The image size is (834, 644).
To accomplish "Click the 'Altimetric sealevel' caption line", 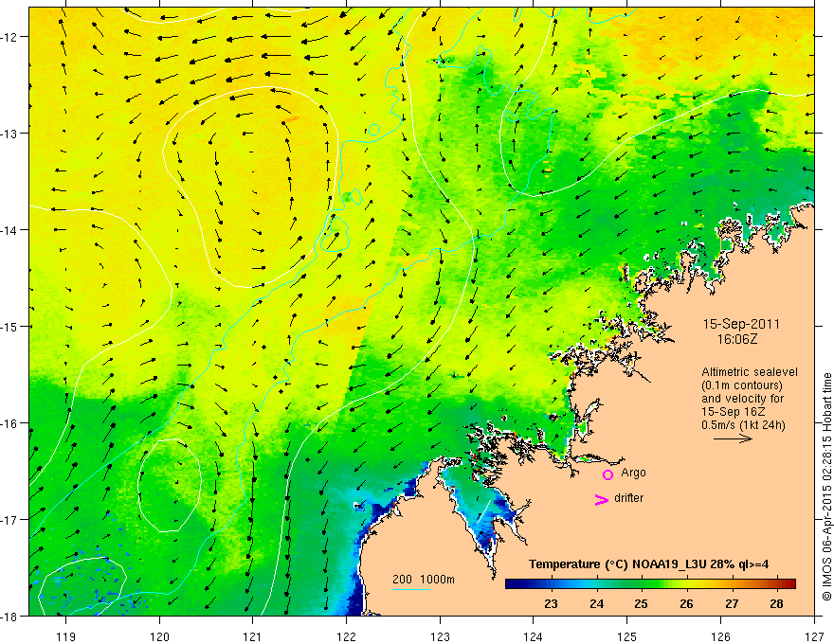I will click(750, 372).
